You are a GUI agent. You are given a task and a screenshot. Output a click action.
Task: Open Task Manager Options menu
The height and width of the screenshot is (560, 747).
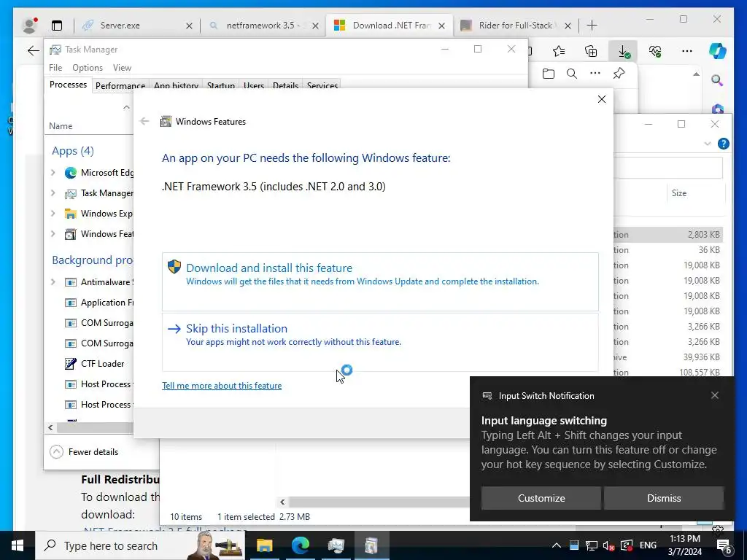[88, 68]
